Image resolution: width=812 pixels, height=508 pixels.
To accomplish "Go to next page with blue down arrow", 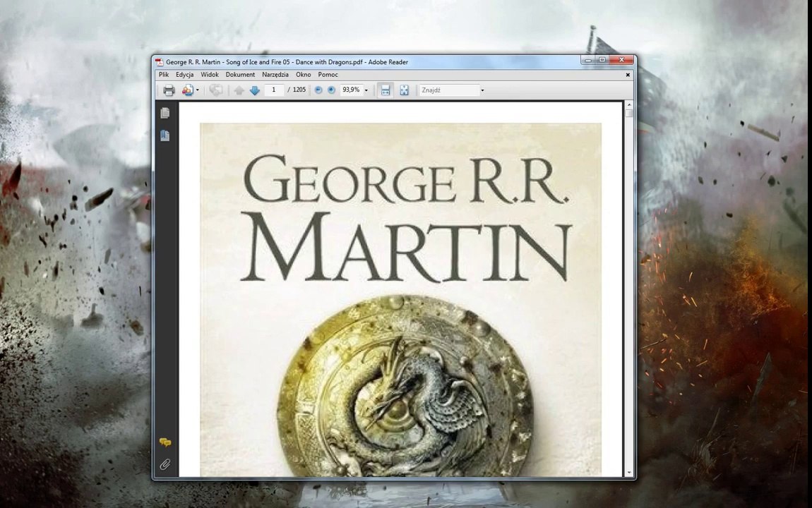I will click(x=254, y=90).
